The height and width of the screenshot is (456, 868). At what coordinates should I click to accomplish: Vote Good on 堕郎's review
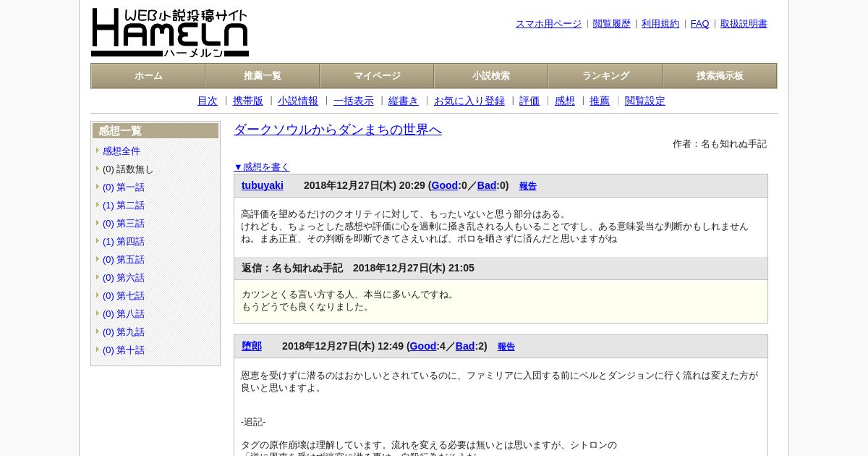(422, 347)
